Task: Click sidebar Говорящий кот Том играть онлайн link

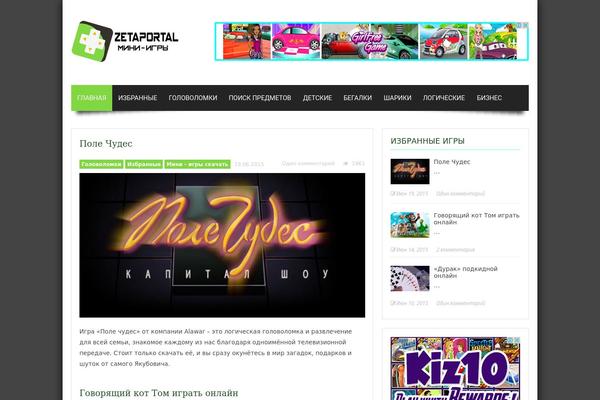Action: pyautogui.click(x=476, y=219)
